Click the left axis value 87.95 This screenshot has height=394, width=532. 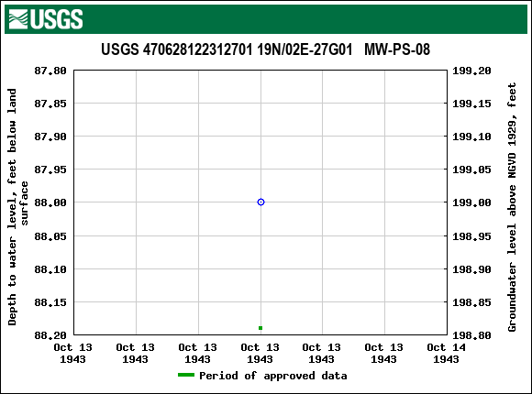(x=50, y=170)
